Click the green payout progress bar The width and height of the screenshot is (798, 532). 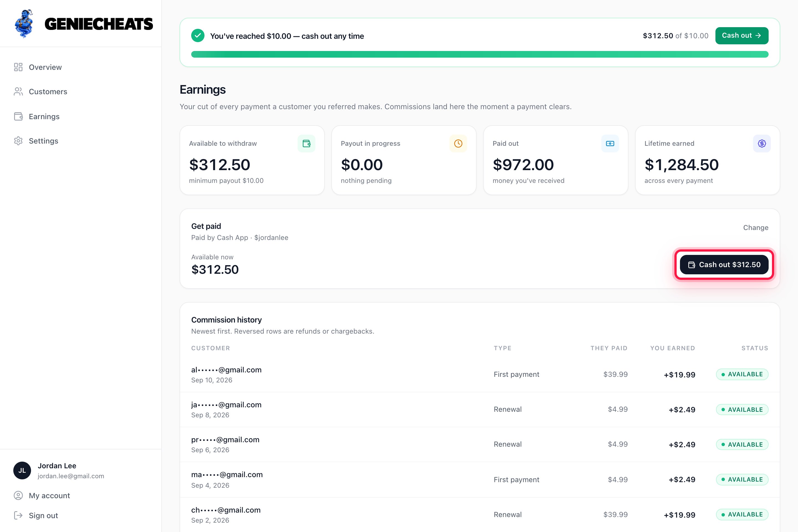(480, 54)
